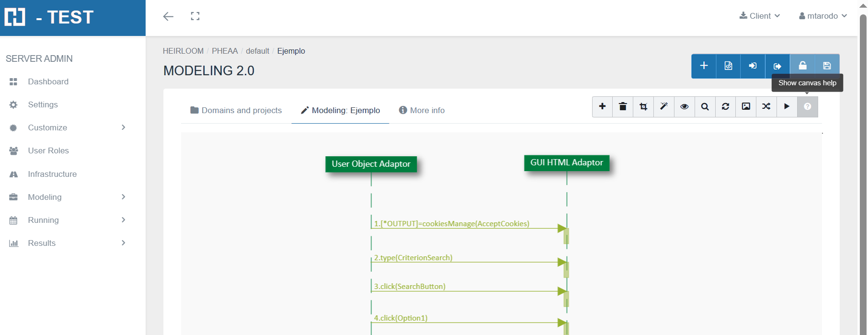Image resolution: width=868 pixels, height=335 pixels.
Task: Click the refresh arrows icon
Action: click(x=725, y=106)
